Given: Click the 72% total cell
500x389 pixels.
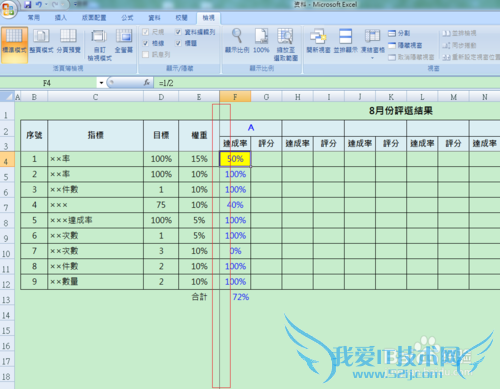Looking at the screenshot, I should 235,297.
